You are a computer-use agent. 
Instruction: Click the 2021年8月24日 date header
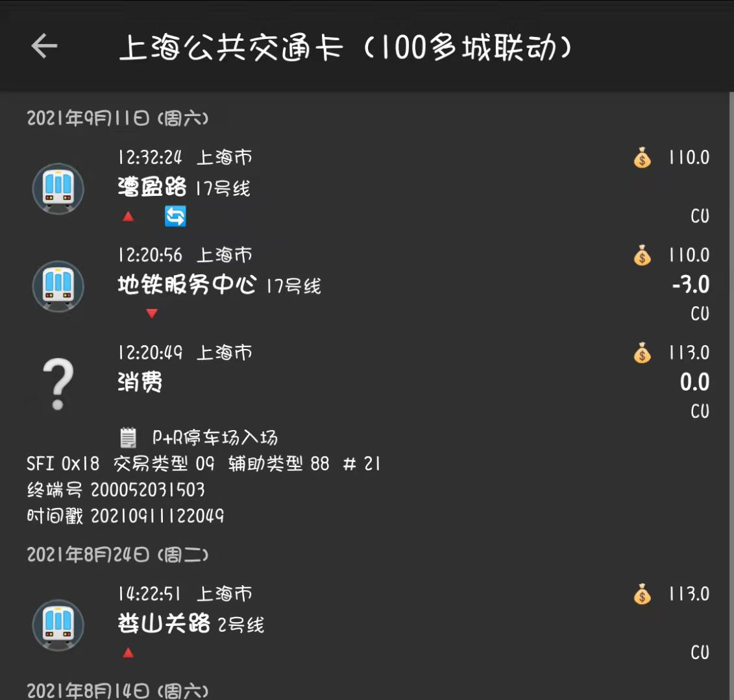point(117,555)
